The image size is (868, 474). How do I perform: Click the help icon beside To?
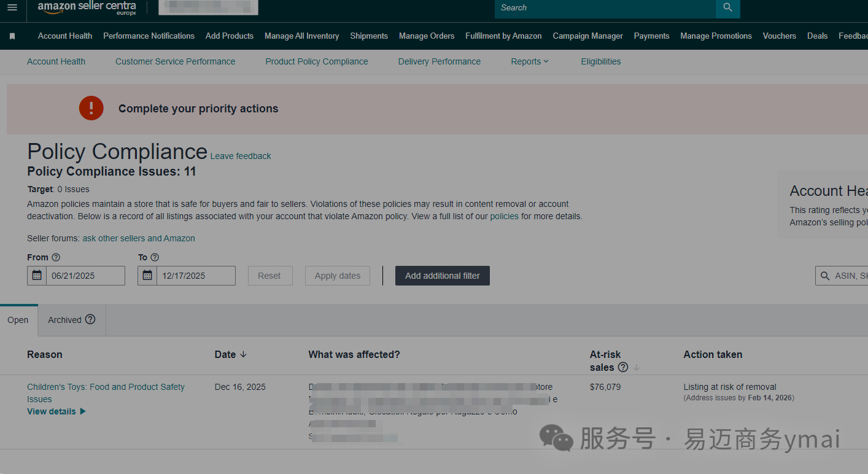(x=155, y=257)
